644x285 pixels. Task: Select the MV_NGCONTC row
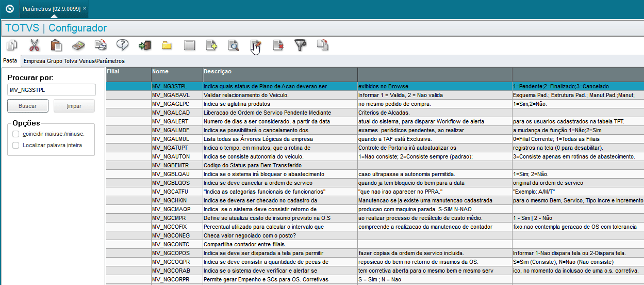click(375, 244)
